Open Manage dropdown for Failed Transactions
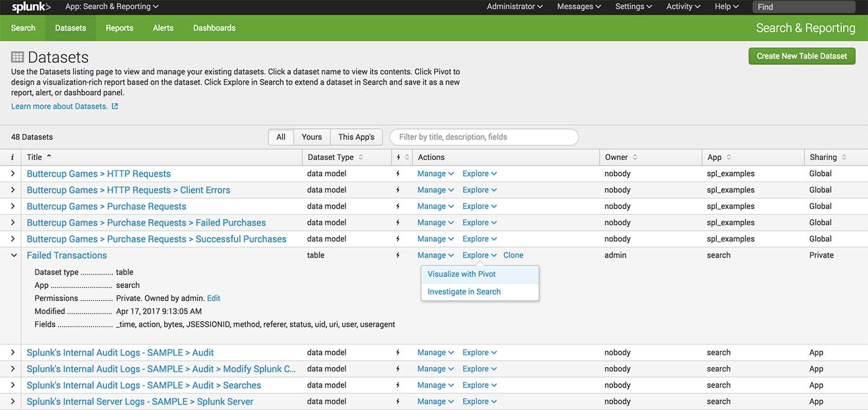The width and height of the screenshot is (868, 410). 435,255
